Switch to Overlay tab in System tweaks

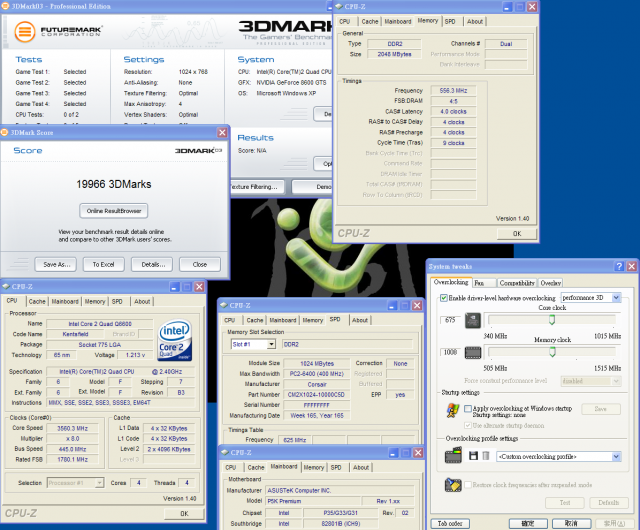550,283
